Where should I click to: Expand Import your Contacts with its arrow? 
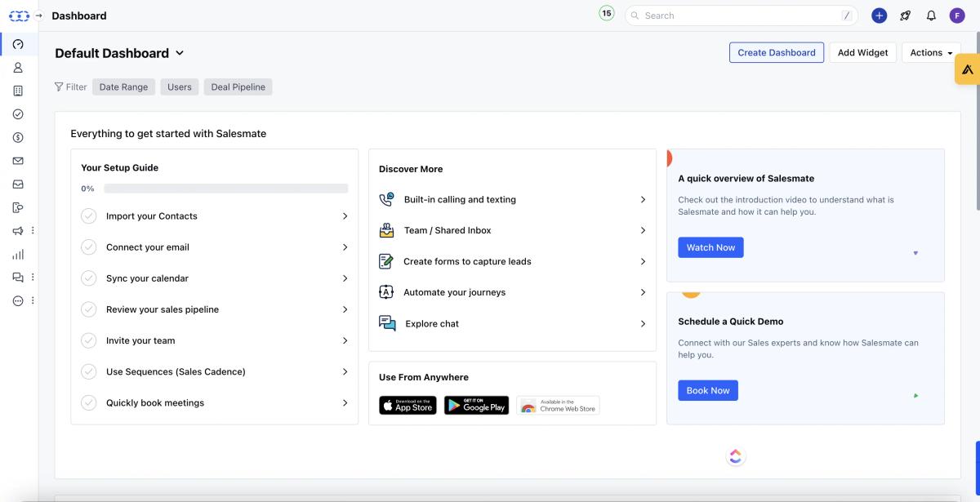tap(345, 216)
